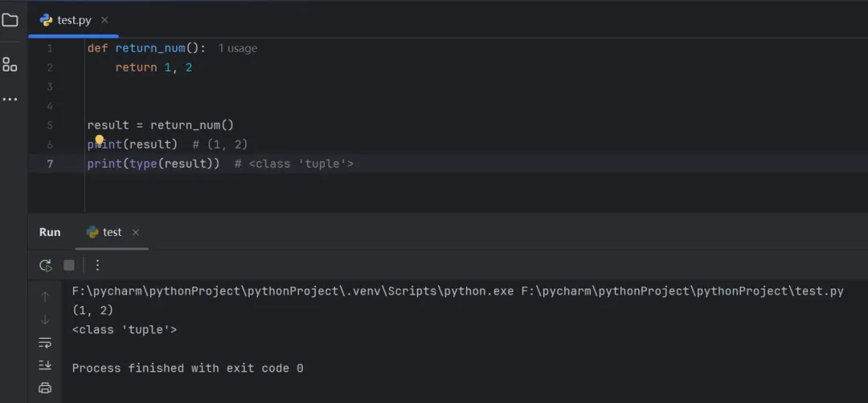This screenshot has width=868, height=403.
Task: Close the test.py editor tab
Action: [104, 20]
